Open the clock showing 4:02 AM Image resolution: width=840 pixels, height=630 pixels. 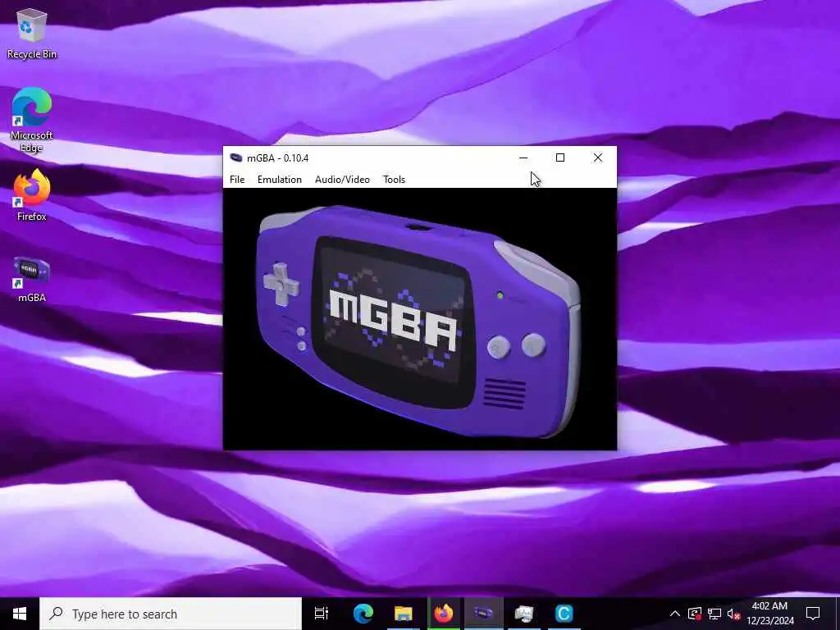[x=769, y=614]
